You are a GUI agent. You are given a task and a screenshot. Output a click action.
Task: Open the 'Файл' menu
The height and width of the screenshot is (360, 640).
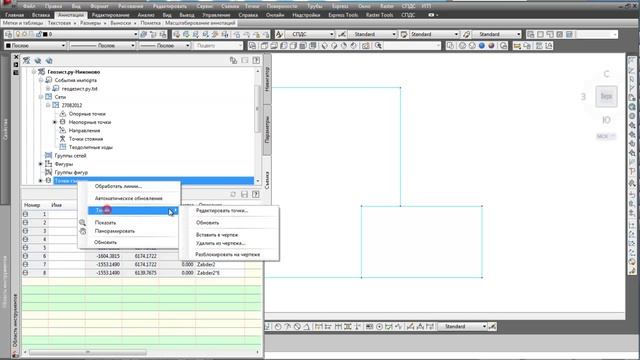tap(29, 6)
